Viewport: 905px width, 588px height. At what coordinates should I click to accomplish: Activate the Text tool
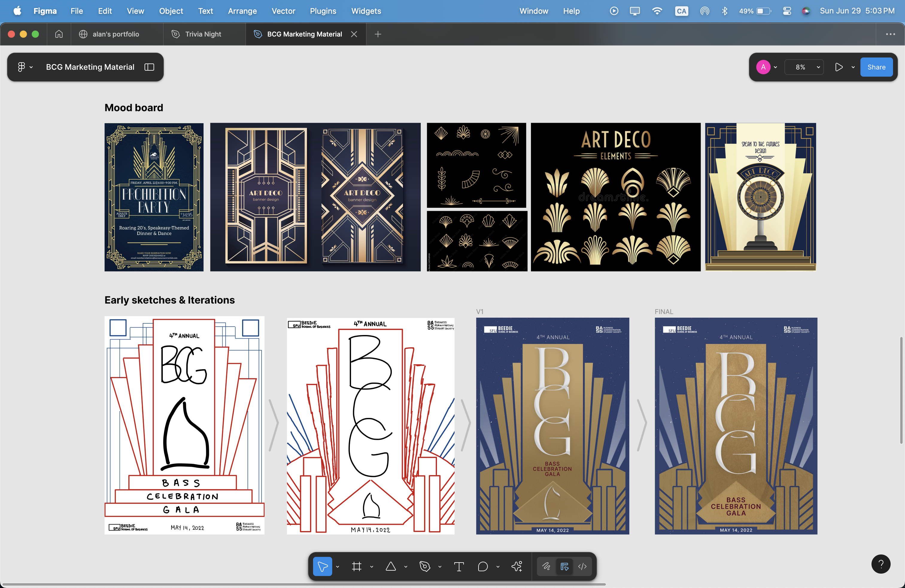[459, 566]
